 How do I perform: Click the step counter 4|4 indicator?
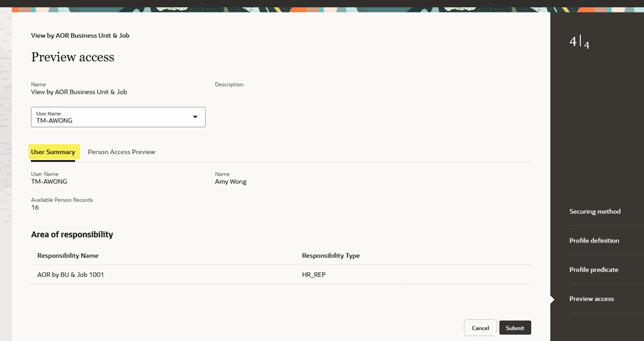point(579,41)
